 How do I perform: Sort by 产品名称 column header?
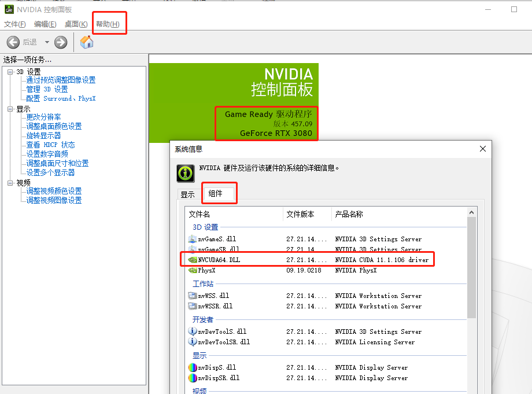click(x=399, y=214)
